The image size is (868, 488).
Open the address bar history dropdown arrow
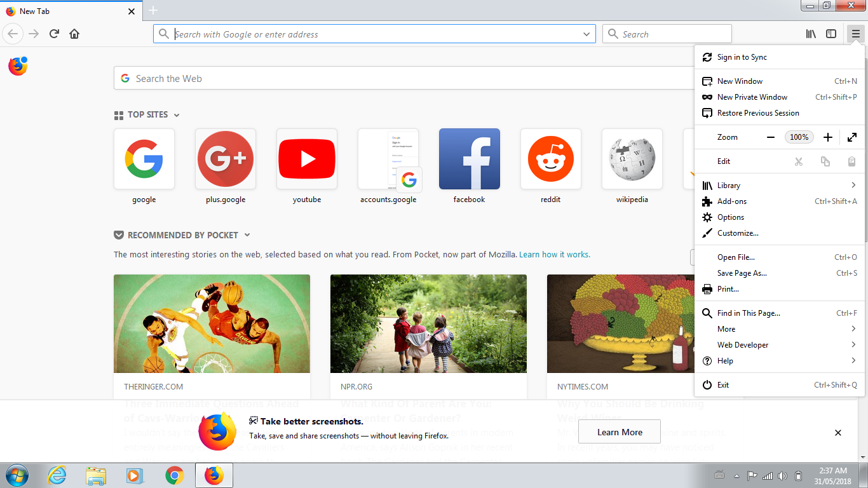[x=587, y=34]
